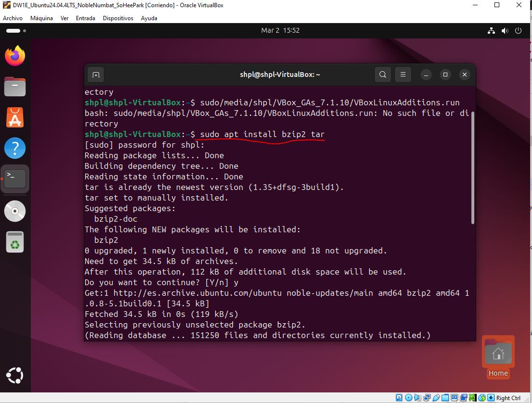This screenshot has width=532, height=403.
Task: Click the network icon in the top panel
Action: (x=491, y=30)
